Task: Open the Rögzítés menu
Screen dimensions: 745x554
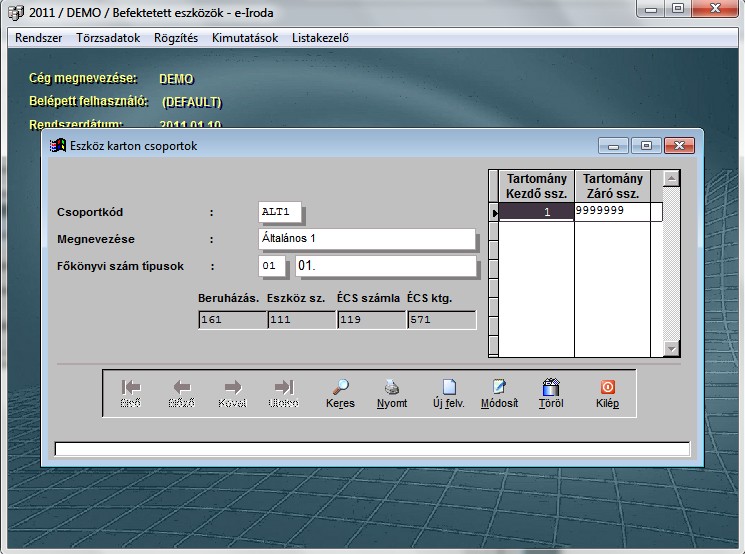Action: tap(176, 38)
